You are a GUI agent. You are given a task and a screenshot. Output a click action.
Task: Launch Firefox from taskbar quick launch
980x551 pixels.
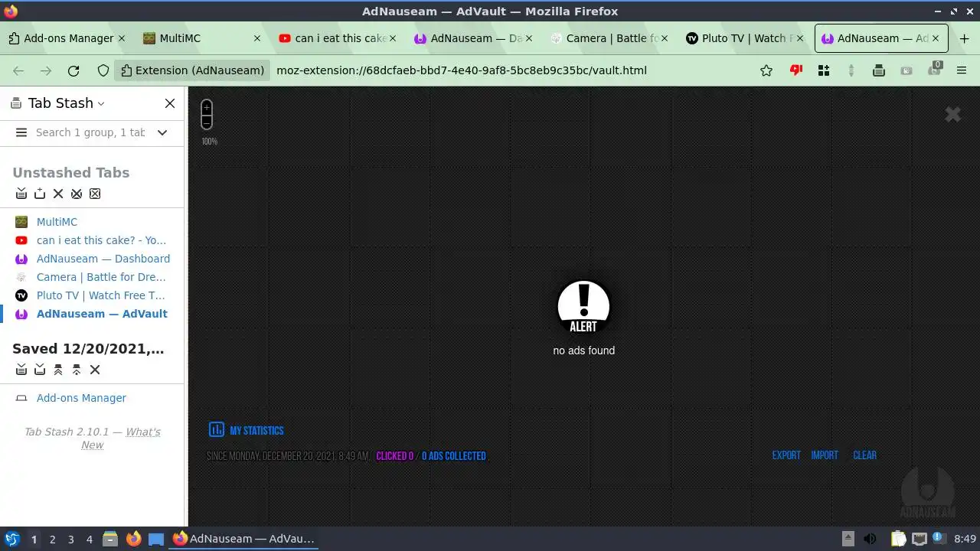pos(133,539)
